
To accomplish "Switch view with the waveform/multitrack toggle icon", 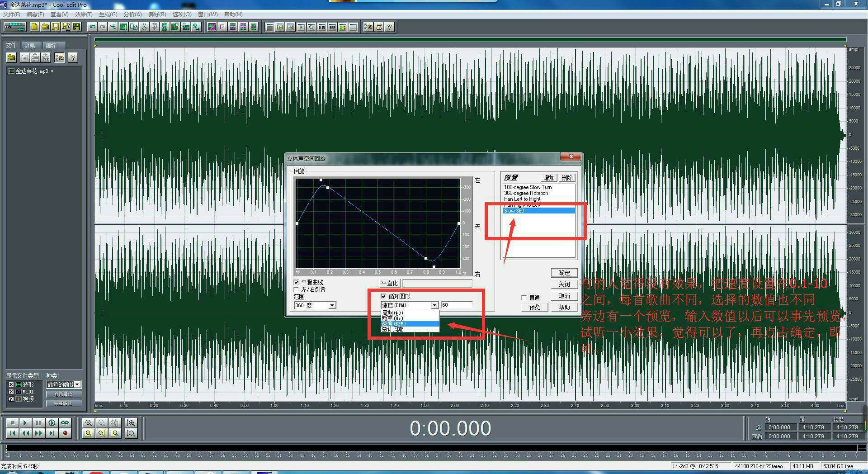I will pyautogui.click(x=14, y=27).
